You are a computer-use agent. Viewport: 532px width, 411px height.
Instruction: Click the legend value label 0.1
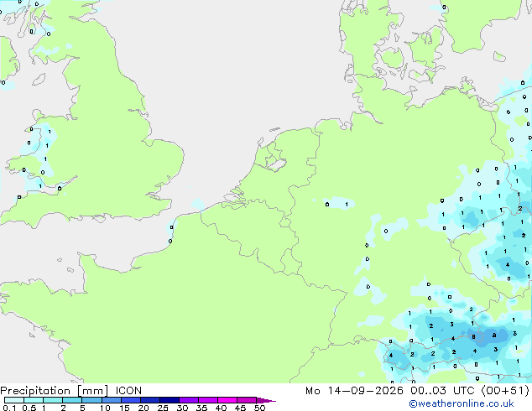(9, 408)
